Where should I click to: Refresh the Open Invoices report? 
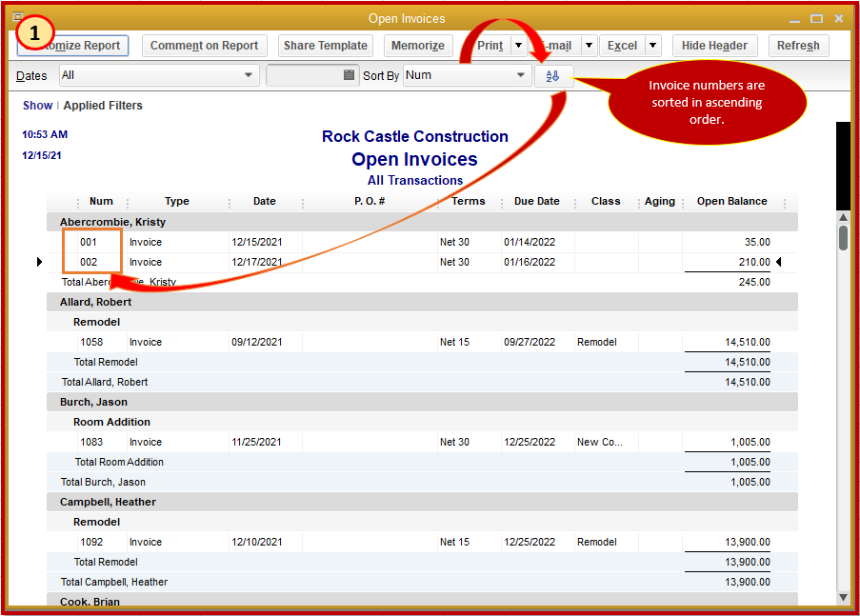798,45
